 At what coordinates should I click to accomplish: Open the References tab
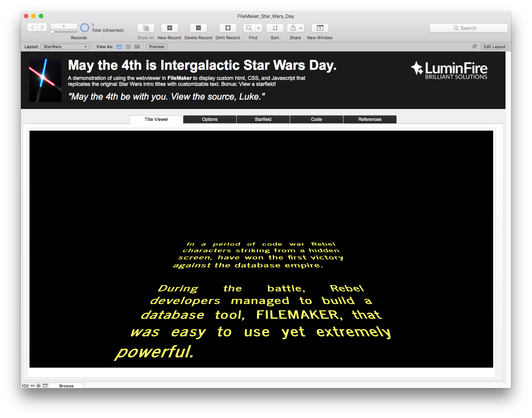[x=370, y=119]
